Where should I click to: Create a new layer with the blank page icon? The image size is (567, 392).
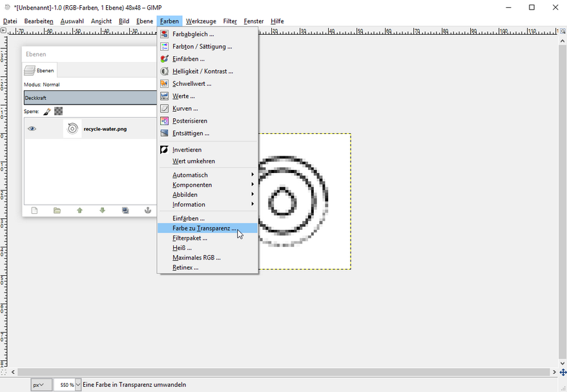point(34,210)
